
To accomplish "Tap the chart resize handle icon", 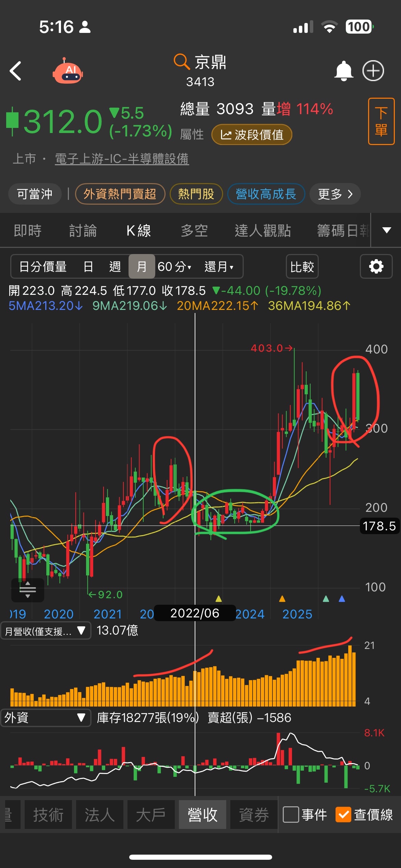I will (28, 590).
